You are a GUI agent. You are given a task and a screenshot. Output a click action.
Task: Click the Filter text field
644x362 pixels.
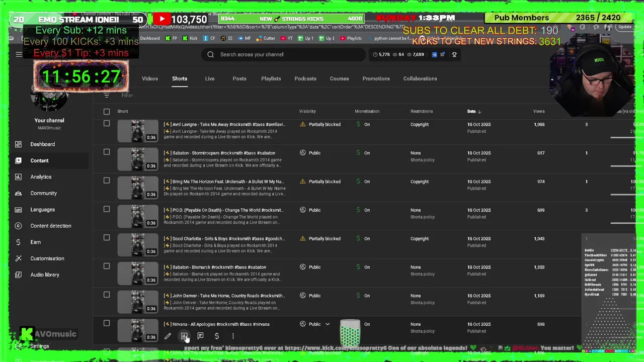coord(127,96)
